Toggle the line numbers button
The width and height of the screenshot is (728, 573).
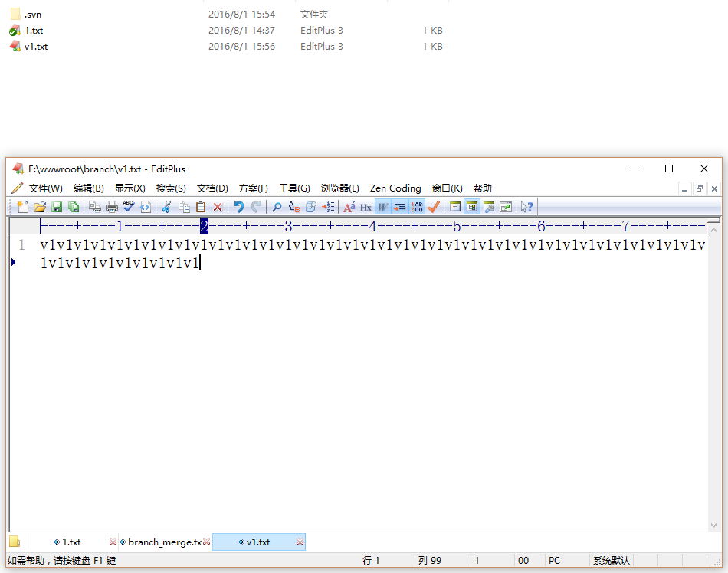(417, 207)
